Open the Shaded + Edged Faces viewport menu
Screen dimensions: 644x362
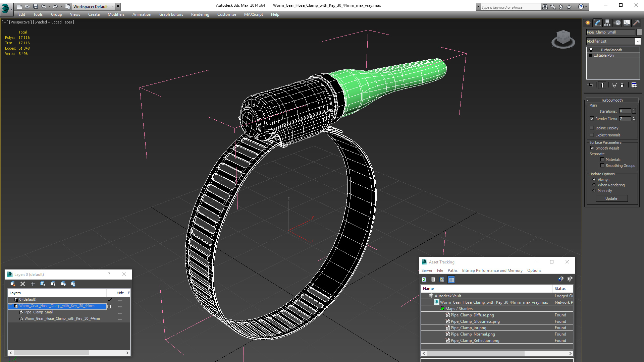coord(53,22)
